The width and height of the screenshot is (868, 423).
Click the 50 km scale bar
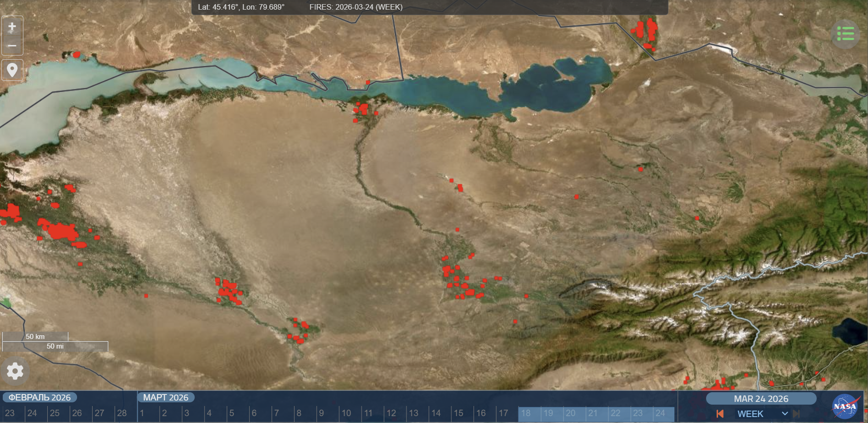(x=35, y=337)
